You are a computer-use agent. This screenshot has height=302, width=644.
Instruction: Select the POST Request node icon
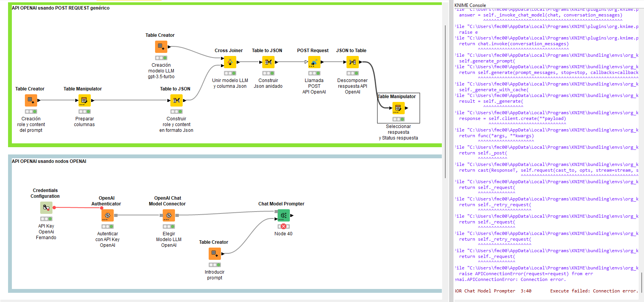click(314, 62)
